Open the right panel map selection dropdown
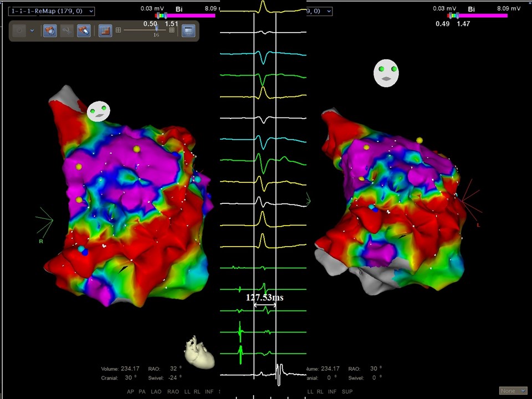This screenshot has height=399, width=532. tap(319, 11)
